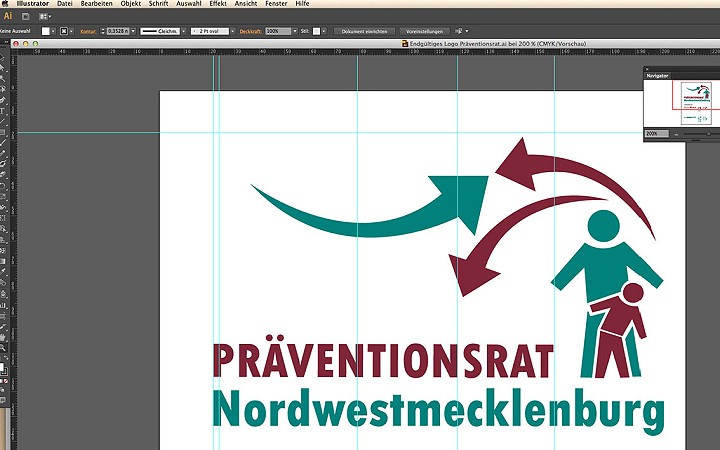
Task: Click the zoom-out mountain icon in Navigator
Action: click(x=676, y=134)
